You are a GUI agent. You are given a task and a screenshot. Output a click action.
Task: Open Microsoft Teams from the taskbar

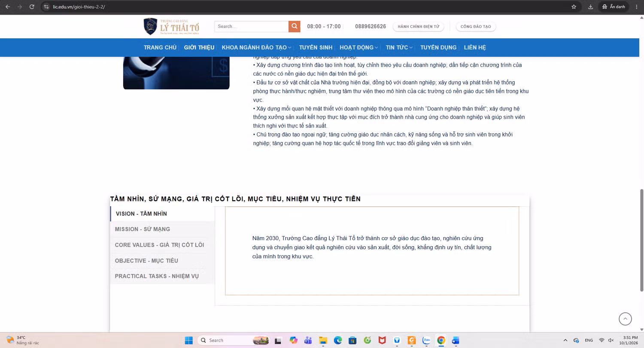[x=308, y=340]
